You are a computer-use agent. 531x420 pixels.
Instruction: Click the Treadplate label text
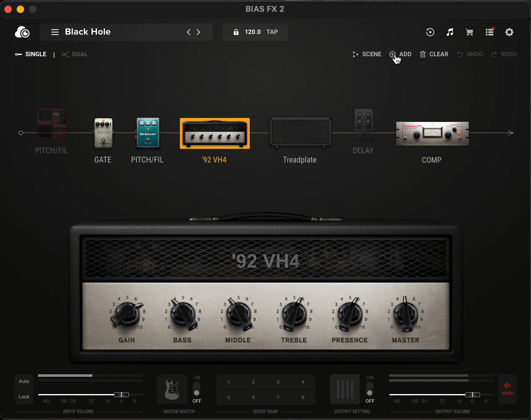click(x=300, y=160)
